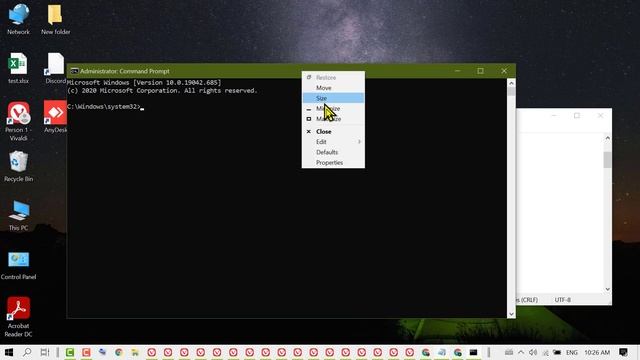
Task: Select the Acrobat Reader DC shortcut
Action: click(18, 317)
